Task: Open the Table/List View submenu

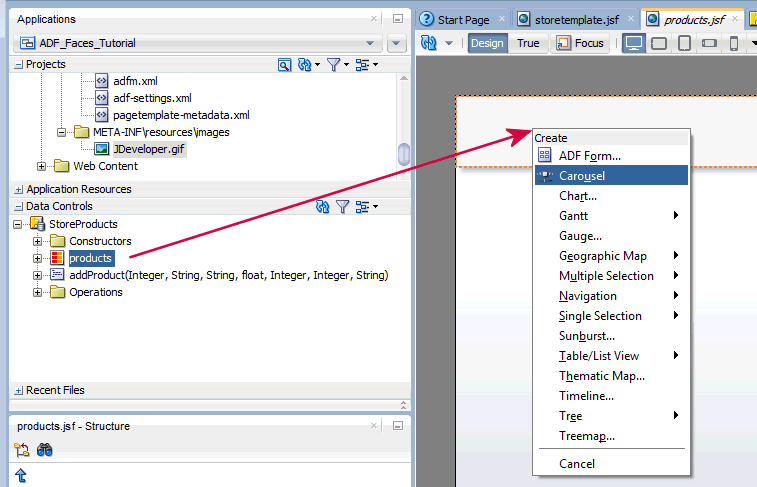Action: [x=611, y=355]
